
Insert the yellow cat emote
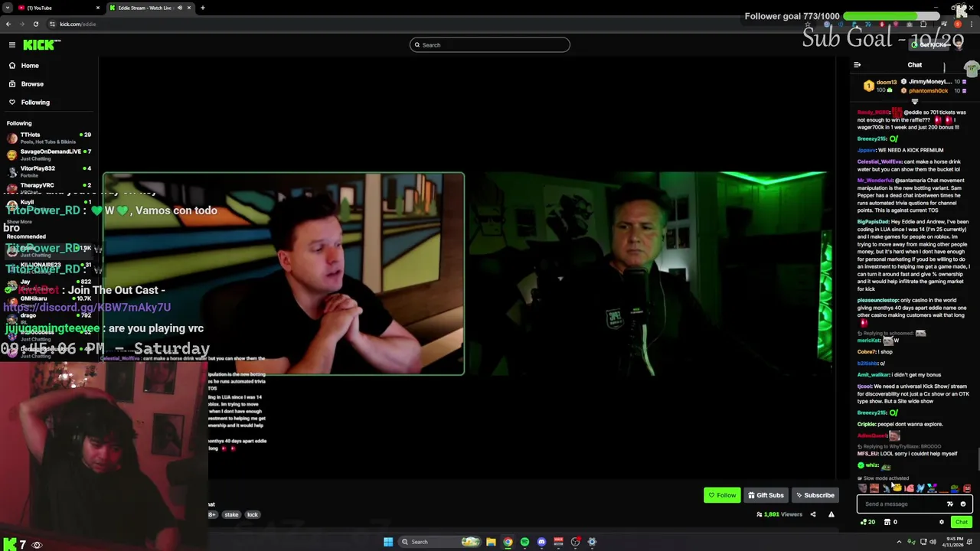tap(897, 488)
